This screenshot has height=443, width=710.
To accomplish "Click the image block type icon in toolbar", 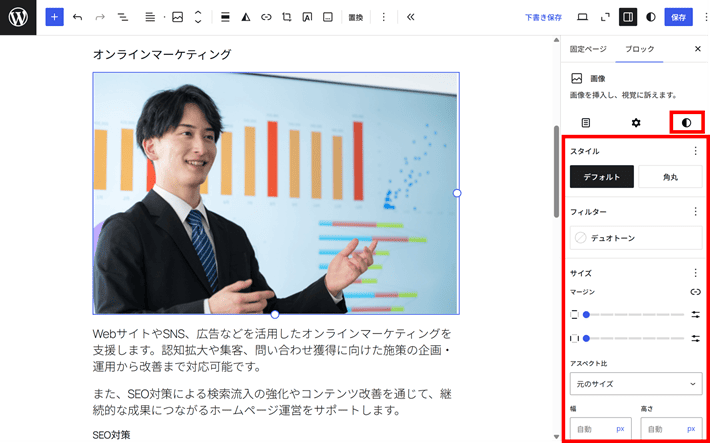I will click(x=178, y=17).
